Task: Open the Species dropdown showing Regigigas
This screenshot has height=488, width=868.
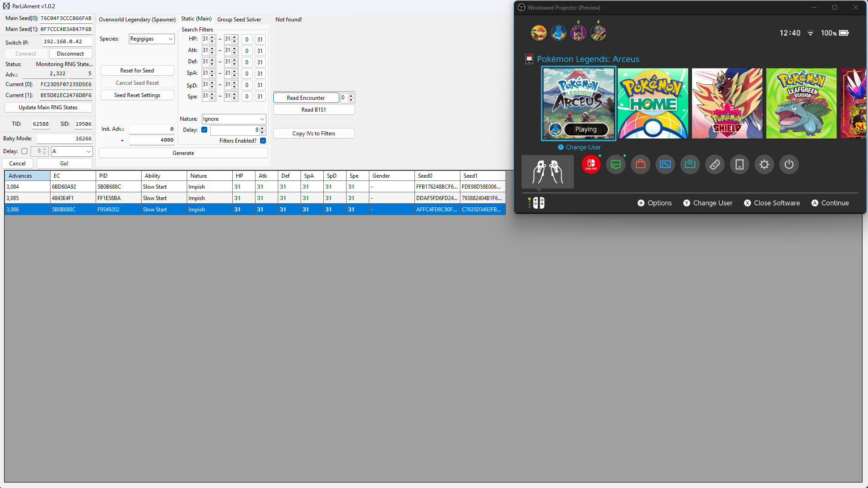Action: (x=152, y=39)
